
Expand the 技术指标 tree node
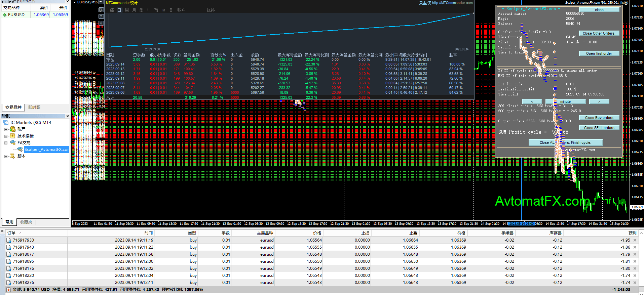[x=6, y=136]
